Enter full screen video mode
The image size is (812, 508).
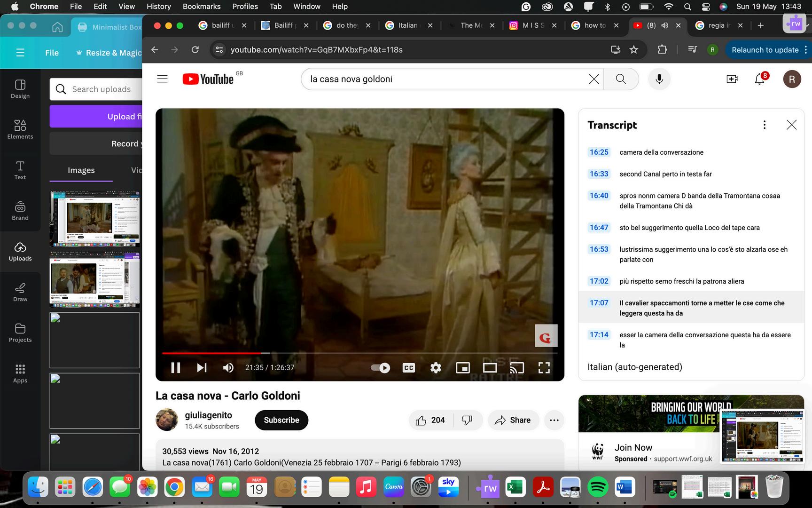pyautogui.click(x=544, y=368)
